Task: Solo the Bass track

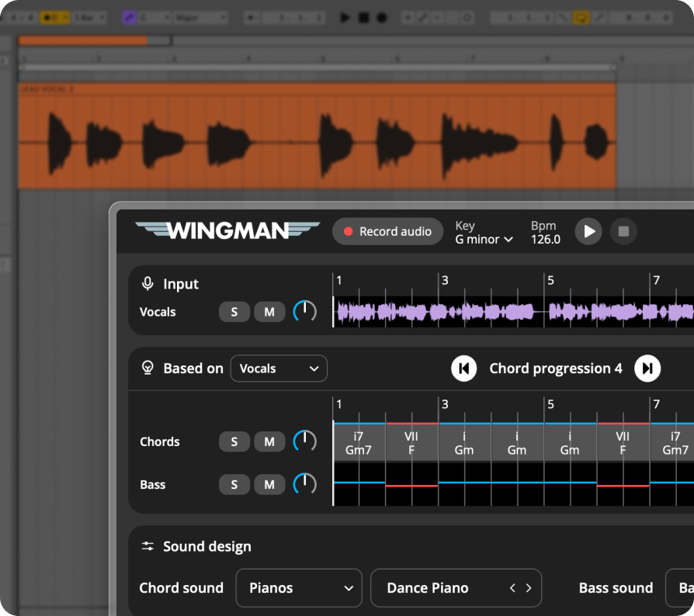Action: click(234, 484)
